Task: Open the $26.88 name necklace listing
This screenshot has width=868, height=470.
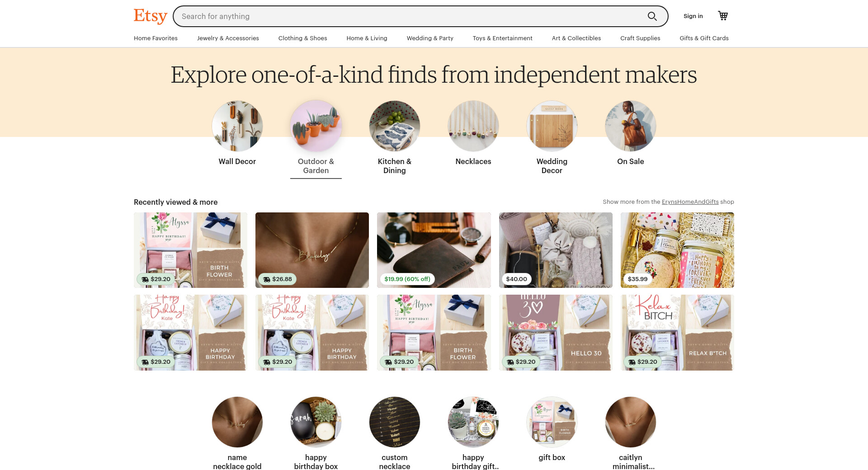Action: click(312, 250)
